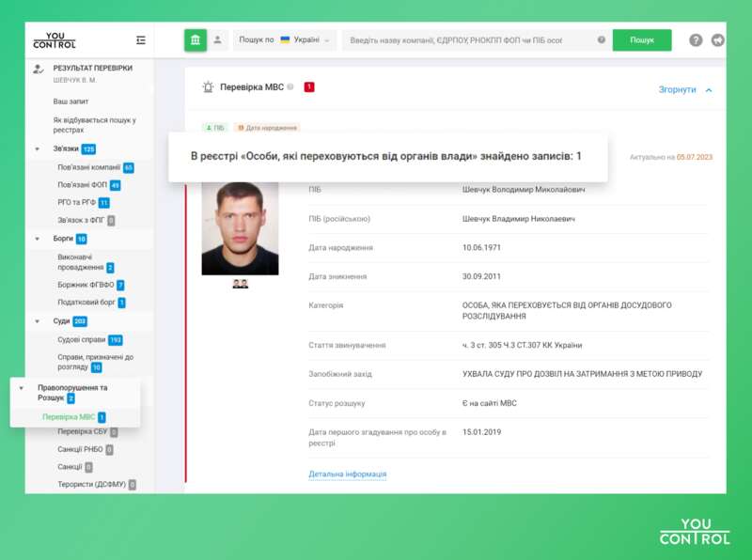Image resolution: width=752 pixels, height=560 pixels.
Task: Focus the company name search input
Action: coord(468,40)
